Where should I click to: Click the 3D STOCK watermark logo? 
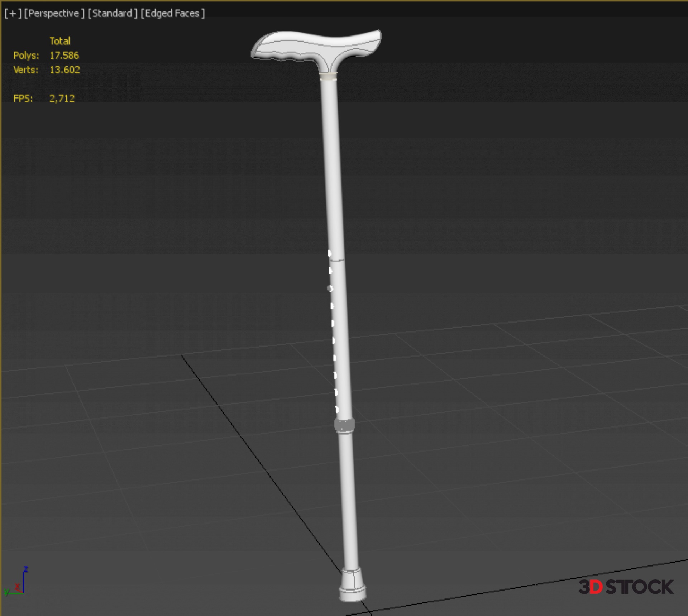[626, 587]
